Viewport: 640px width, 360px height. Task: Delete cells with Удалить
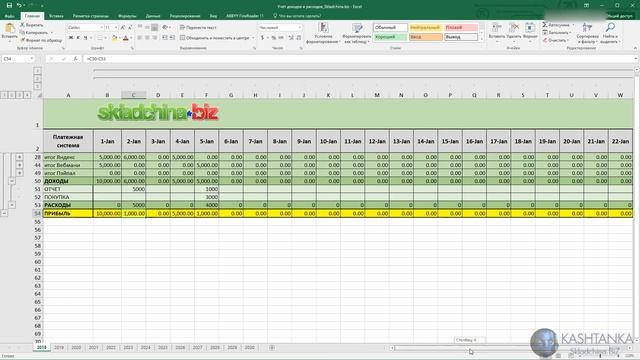pos(514,31)
